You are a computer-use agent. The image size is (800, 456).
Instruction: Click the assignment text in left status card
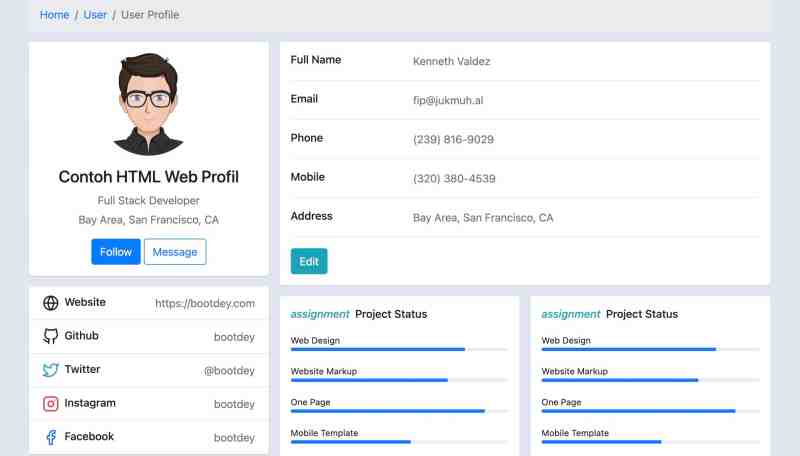[320, 314]
